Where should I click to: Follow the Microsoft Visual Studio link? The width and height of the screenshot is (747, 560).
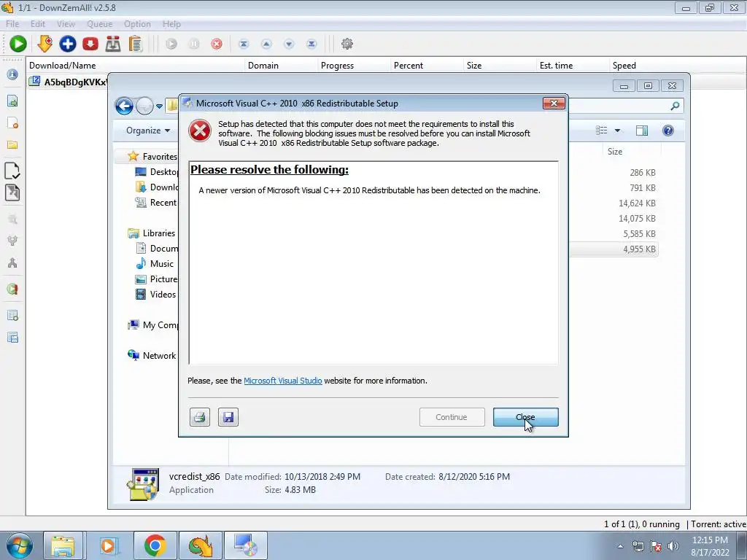coord(283,381)
